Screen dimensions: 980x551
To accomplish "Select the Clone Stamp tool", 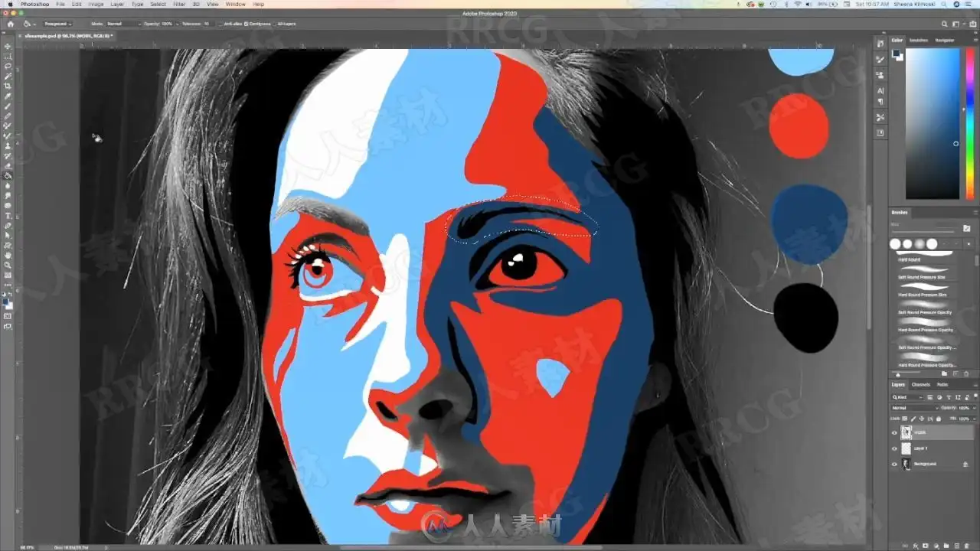I will click(8, 145).
